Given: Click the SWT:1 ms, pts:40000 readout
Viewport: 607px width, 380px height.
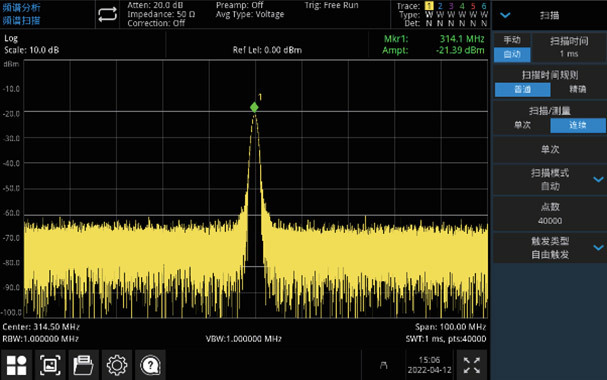Looking at the screenshot, I should click(x=446, y=339).
